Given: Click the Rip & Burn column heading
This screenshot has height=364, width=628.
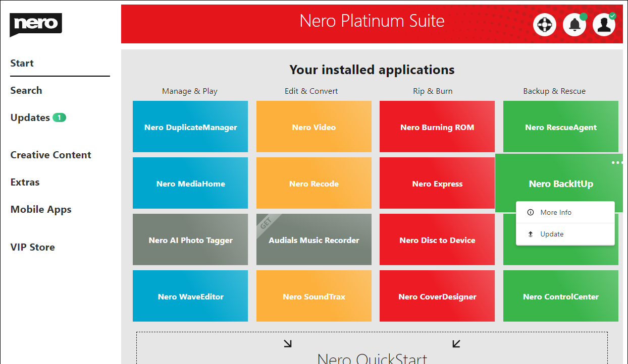Looking at the screenshot, I should tap(433, 91).
